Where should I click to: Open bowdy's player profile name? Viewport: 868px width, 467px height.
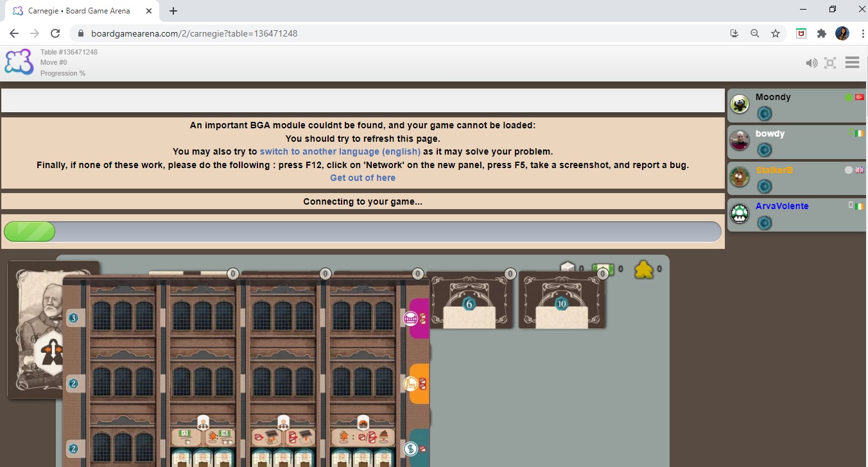770,133
